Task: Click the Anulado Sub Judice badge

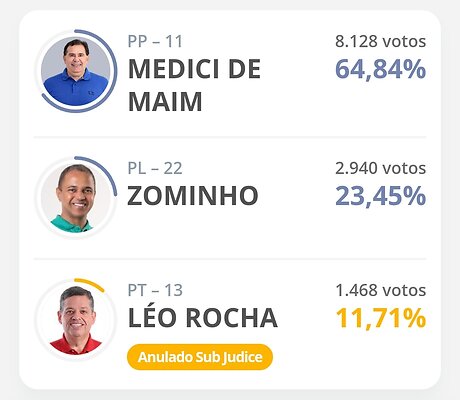Action: click(x=200, y=357)
